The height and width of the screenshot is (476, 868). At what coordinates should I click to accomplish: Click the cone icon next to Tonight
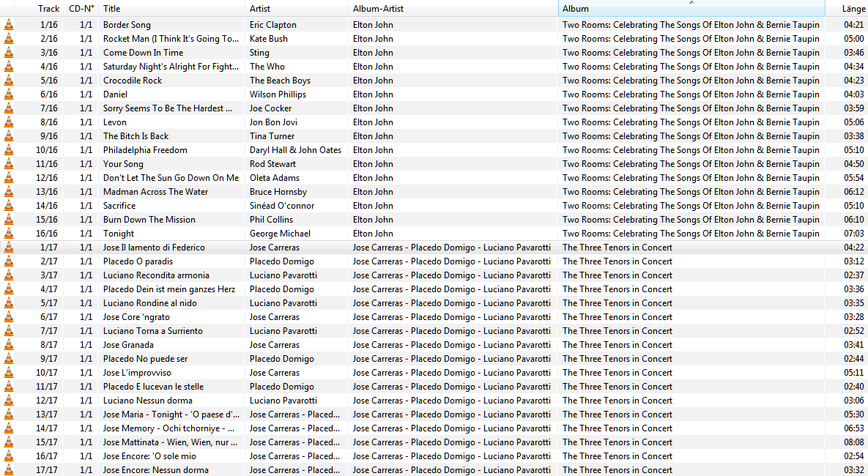click(x=8, y=233)
